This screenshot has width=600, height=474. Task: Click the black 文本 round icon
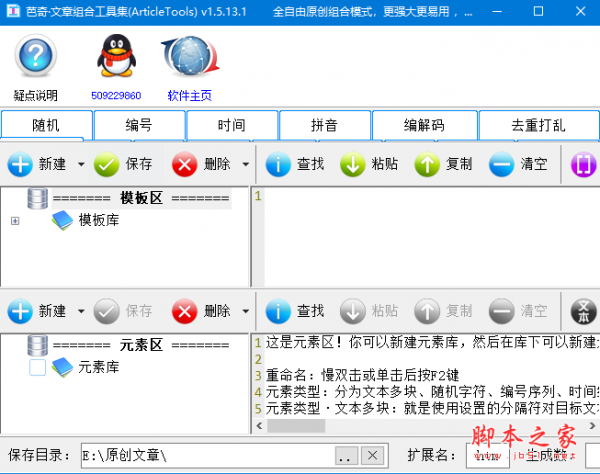584,311
